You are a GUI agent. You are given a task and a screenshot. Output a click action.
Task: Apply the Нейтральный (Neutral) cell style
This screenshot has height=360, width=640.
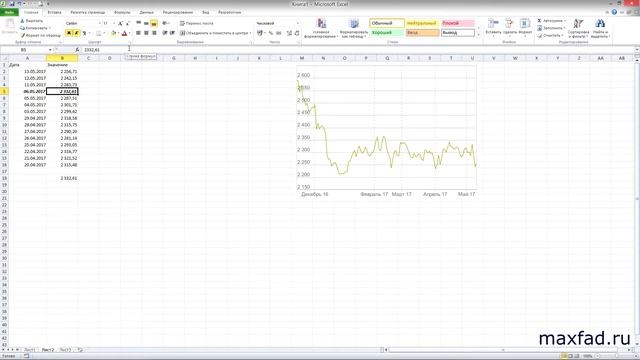[422, 23]
